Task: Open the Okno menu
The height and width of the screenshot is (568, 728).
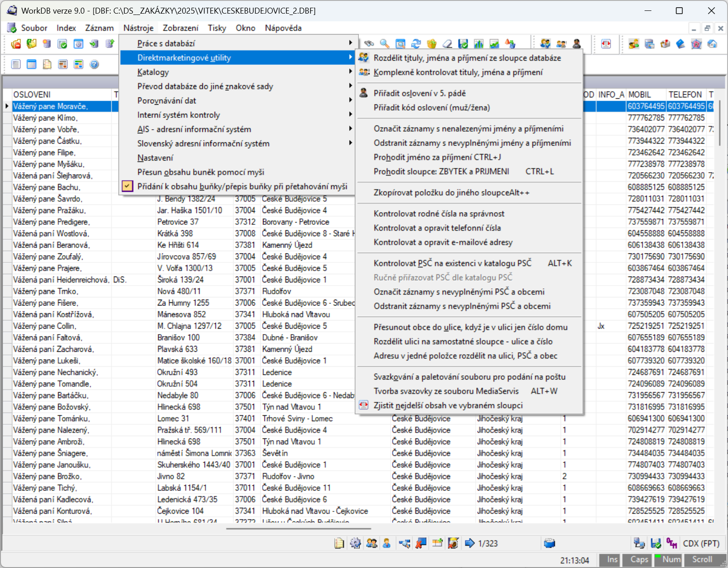Action: coord(245,28)
